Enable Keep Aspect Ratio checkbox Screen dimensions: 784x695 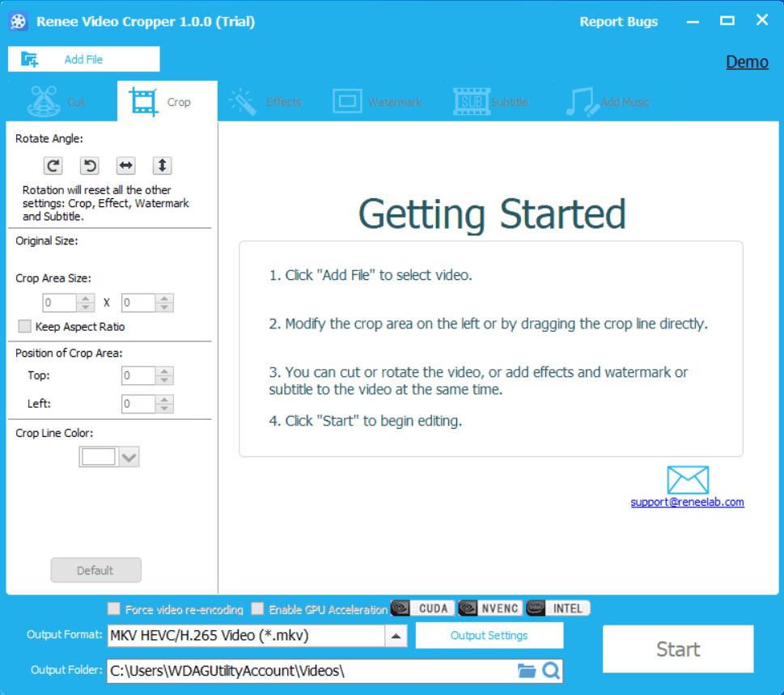pos(24,327)
